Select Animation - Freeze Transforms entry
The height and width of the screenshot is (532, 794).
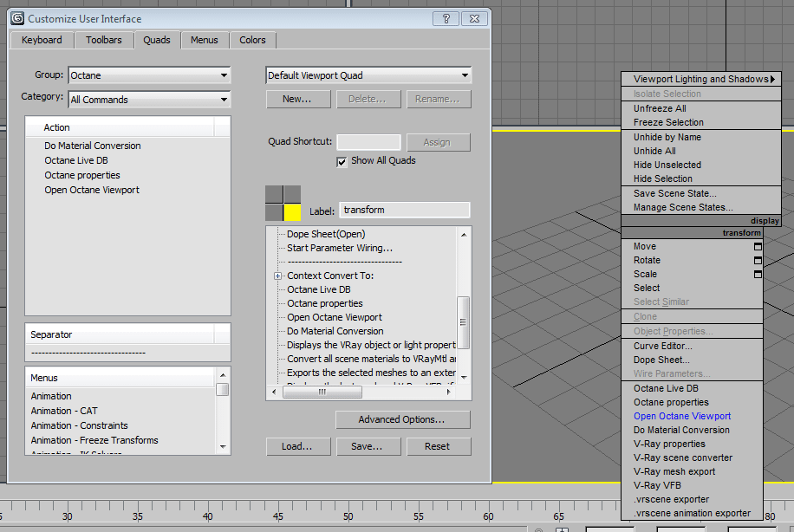94,440
